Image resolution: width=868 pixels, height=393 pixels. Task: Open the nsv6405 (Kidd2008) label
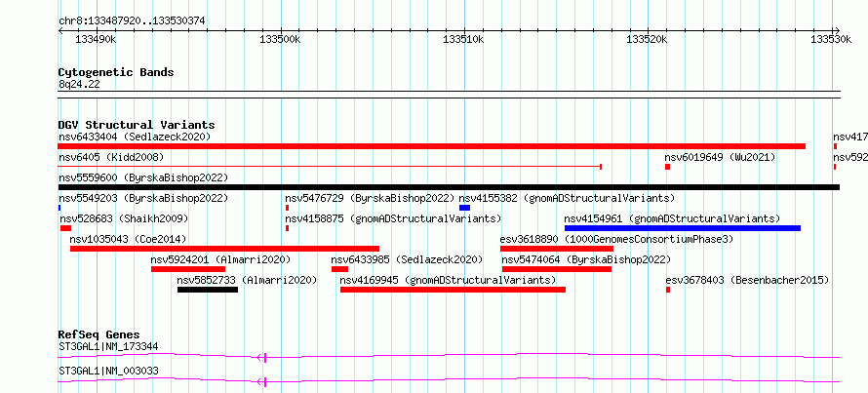[111, 157]
